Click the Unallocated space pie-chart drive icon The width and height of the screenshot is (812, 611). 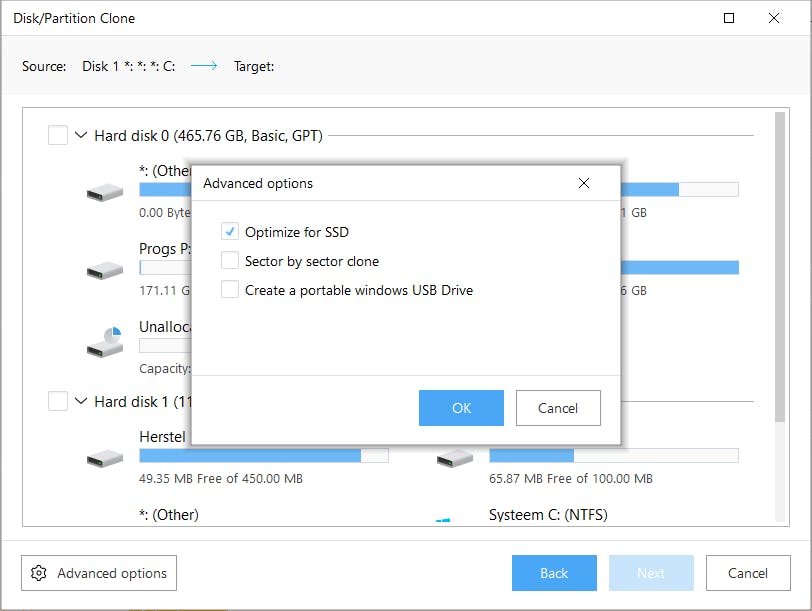click(x=104, y=343)
